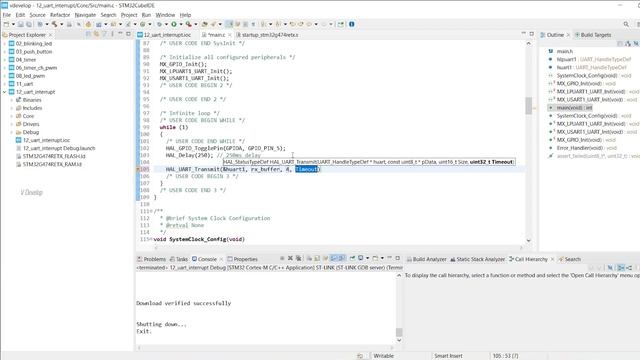This screenshot has width=640, height=360.
Task: Switch to startup_stm32g474retx.s tab
Action: (267, 35)
